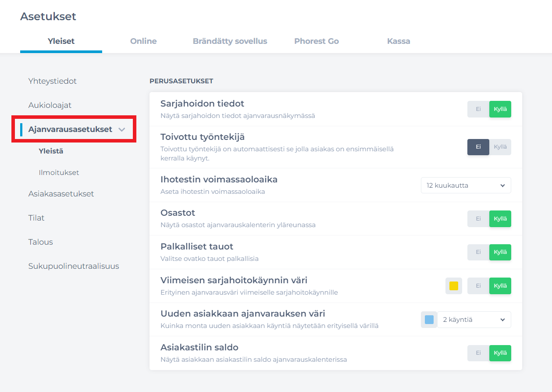
Task: Click the PERUSASETUKSET section heading
Action: pos(181,81)
